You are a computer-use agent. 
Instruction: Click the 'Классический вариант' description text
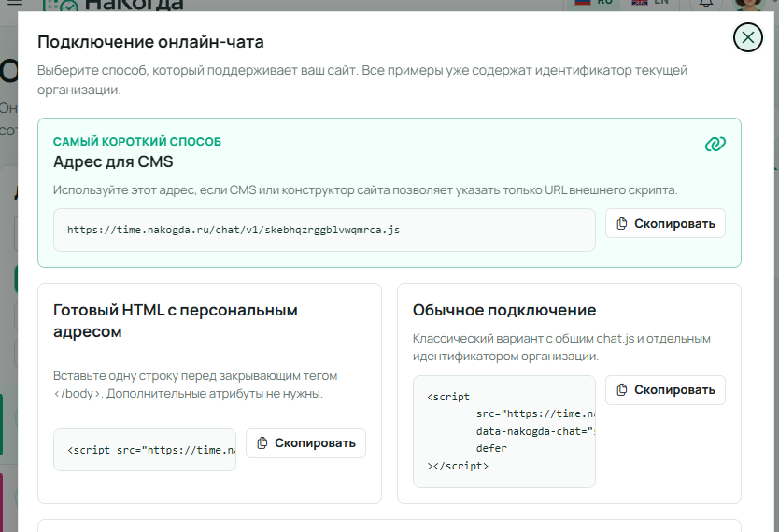(x=561, y=347)
